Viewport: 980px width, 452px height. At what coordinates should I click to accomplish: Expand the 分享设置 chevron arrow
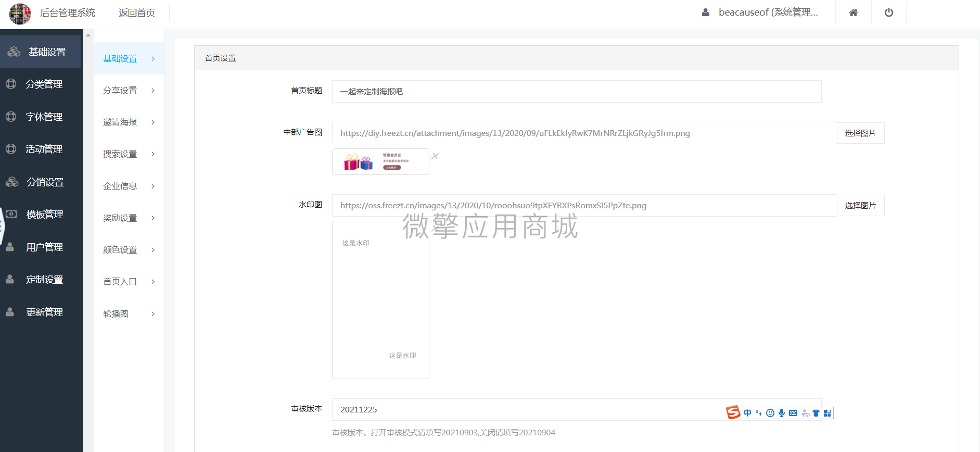point(153,91)
